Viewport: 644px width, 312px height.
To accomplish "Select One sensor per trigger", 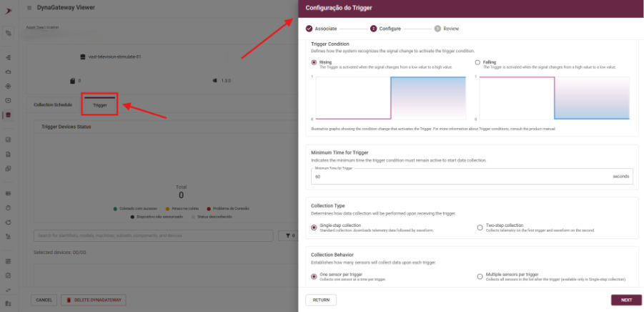I will click(x=314, y=276).
